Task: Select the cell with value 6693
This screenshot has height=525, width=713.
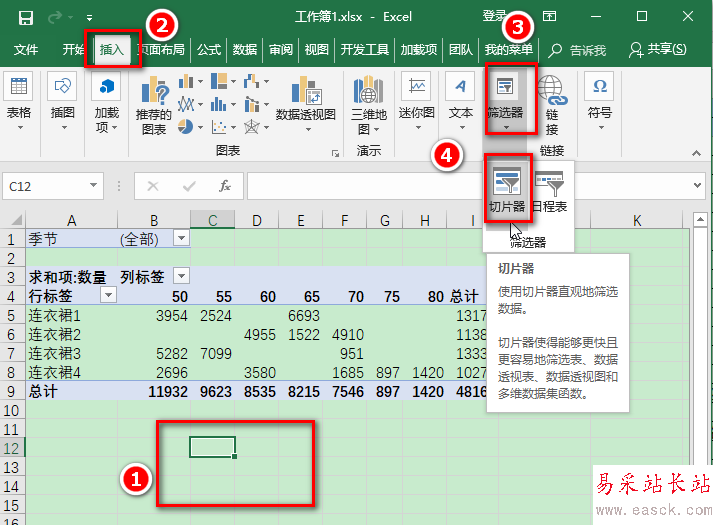Action: tap(300, 315)
